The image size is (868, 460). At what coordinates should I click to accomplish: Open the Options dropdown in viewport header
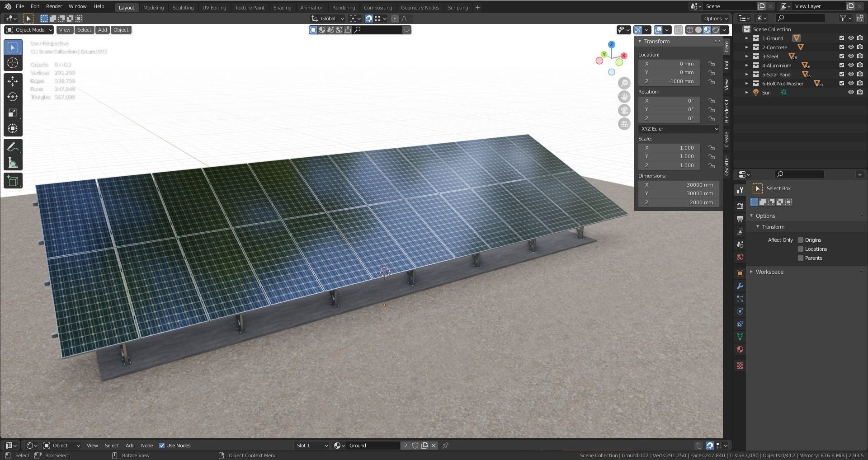point(716,19)
